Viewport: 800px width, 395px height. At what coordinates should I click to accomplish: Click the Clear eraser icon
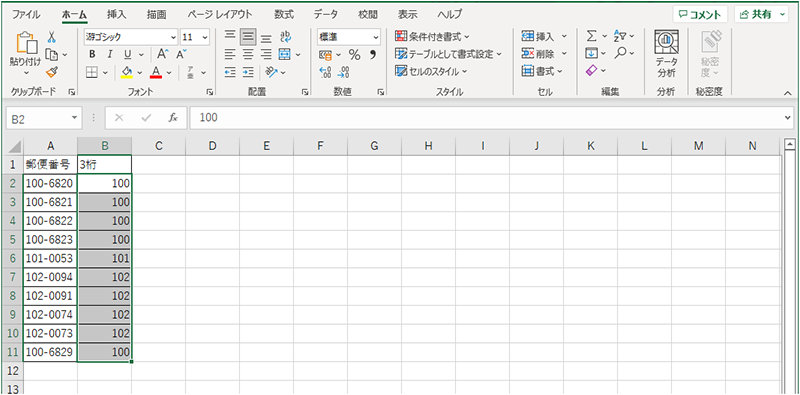coord(592,71)
